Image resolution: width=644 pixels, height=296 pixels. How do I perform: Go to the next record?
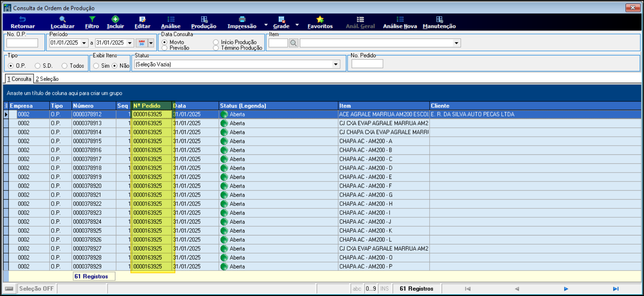(x=566, y=289)
